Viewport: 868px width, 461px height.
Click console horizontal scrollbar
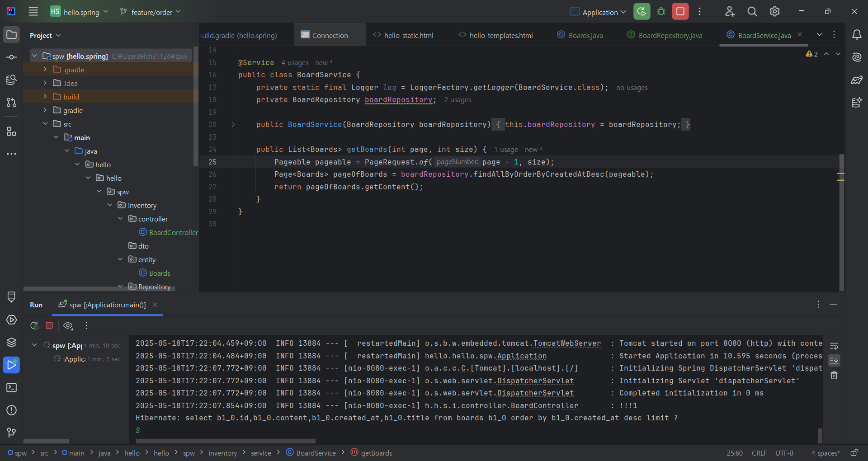click(226, 441)
